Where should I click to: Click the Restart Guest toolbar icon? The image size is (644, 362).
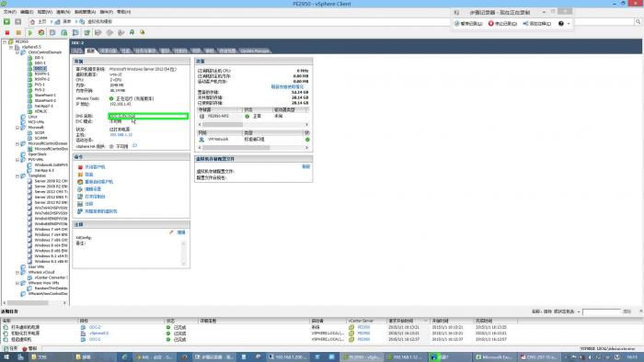[41, 32]
